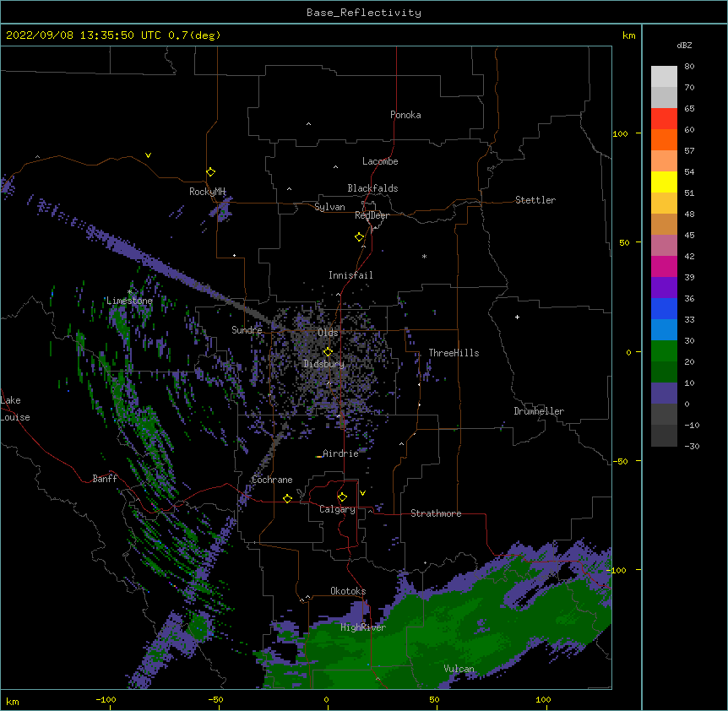
Task: Click the Lake Louise label
Action: tap(15, 409)
